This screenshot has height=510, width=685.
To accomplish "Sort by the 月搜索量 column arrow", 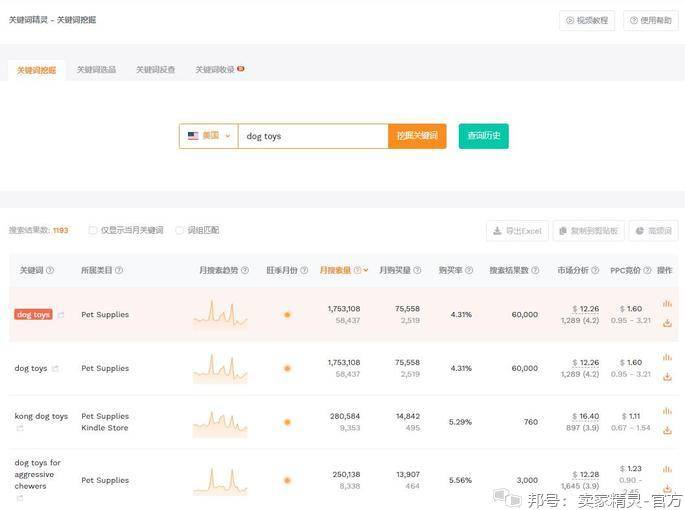I will [x=366, y=271].
